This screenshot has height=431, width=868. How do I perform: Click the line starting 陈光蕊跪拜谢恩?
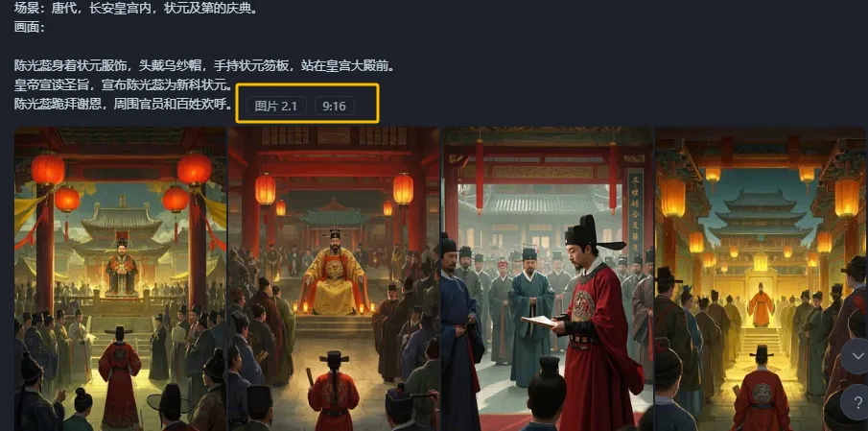pyautogui.click(x=123, y=104)
